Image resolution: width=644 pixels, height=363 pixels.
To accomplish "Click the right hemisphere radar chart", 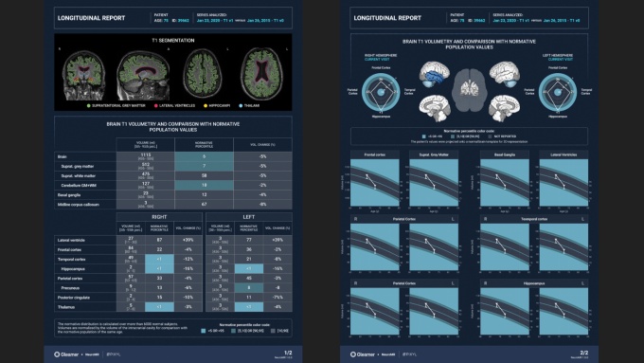I will click(x=381, y=92).
